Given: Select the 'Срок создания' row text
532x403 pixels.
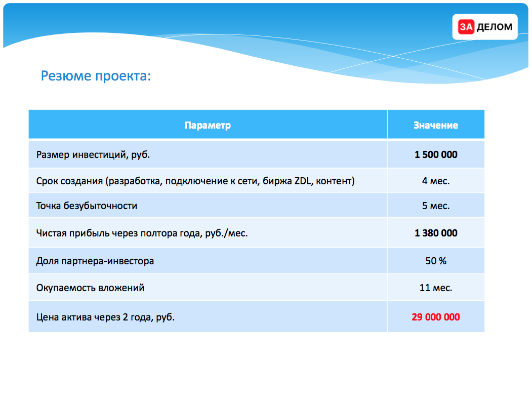Looking at the screenshot, I should [195, 181].
